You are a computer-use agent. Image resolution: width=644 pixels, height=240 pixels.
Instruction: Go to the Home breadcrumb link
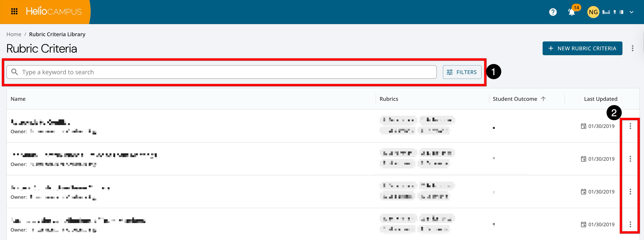tap(14, 34)
